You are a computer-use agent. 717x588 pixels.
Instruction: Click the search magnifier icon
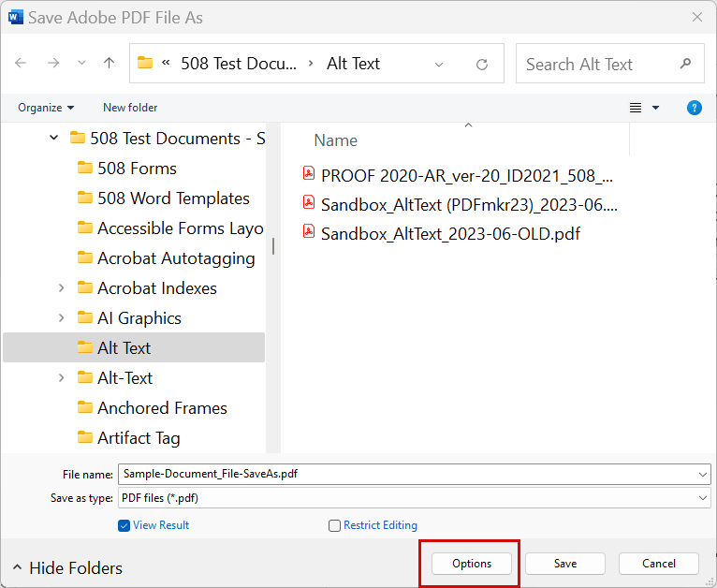click(x=685, y=64)
